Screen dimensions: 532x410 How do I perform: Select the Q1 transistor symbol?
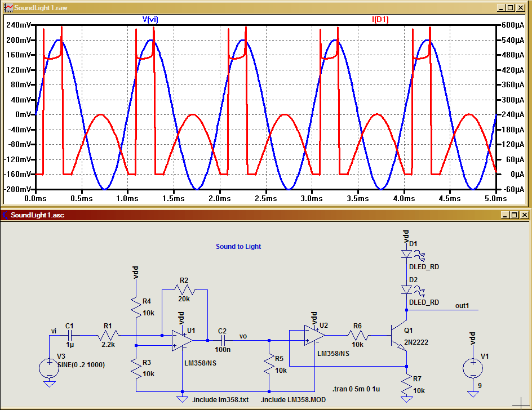coord(399,336)
